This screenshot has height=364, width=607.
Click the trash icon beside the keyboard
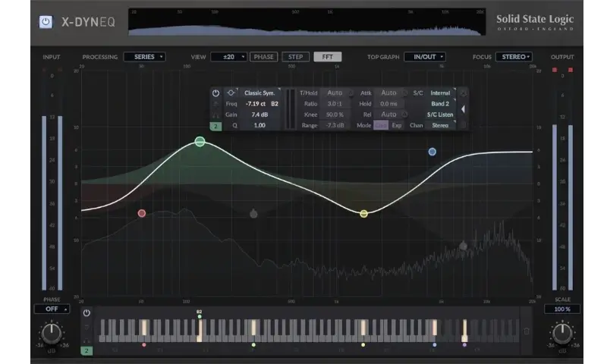point(527,331)
